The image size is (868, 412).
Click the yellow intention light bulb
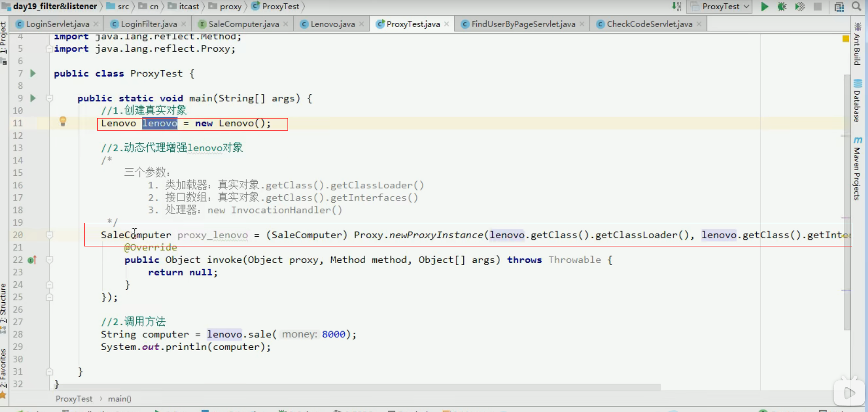(63, 122)
